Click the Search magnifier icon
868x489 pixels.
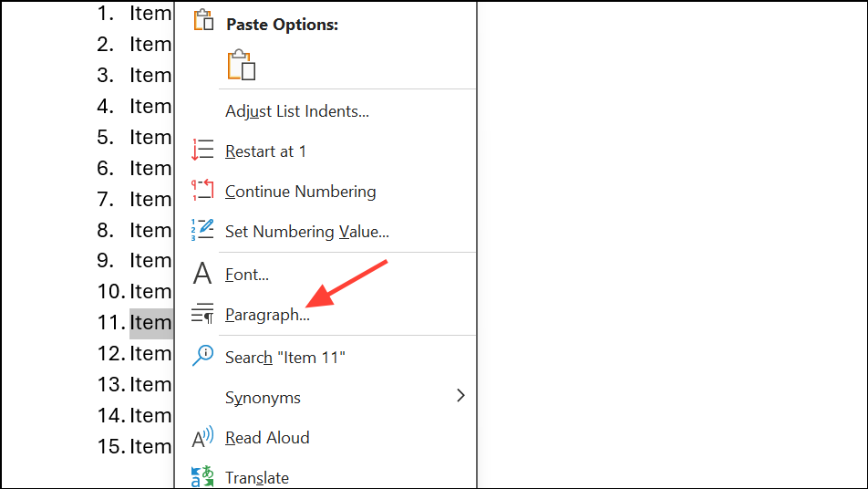pyautogui.click(x=202, y=357)
